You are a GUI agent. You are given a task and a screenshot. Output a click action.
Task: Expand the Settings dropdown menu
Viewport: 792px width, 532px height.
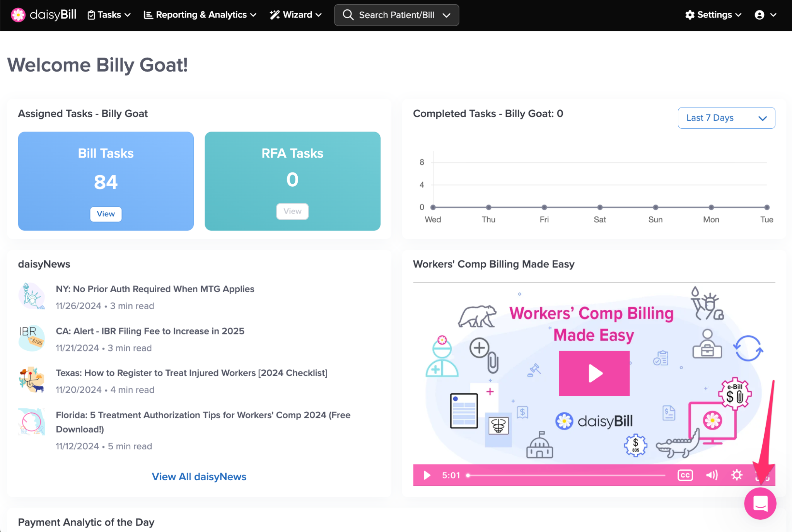point(713,15)
